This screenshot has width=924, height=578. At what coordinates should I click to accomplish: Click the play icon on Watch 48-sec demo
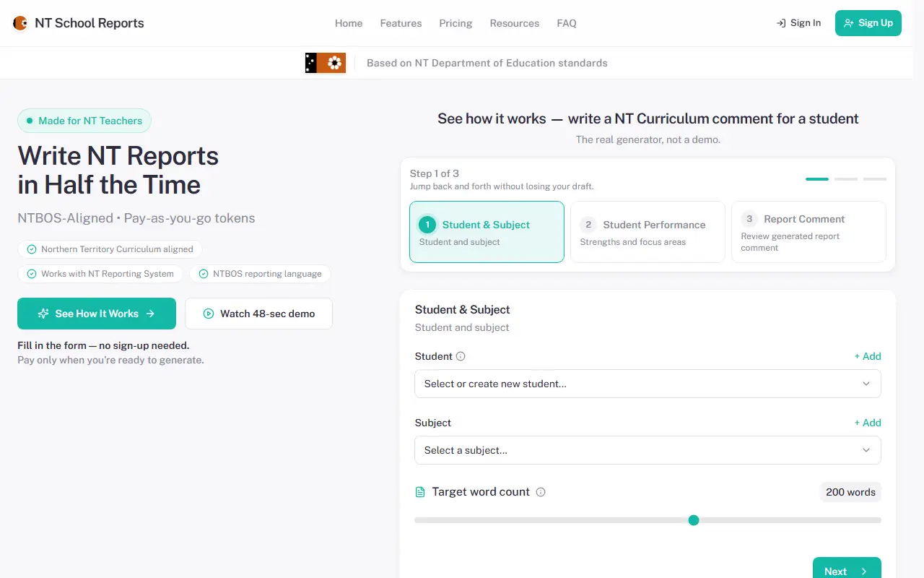point(209,314)
